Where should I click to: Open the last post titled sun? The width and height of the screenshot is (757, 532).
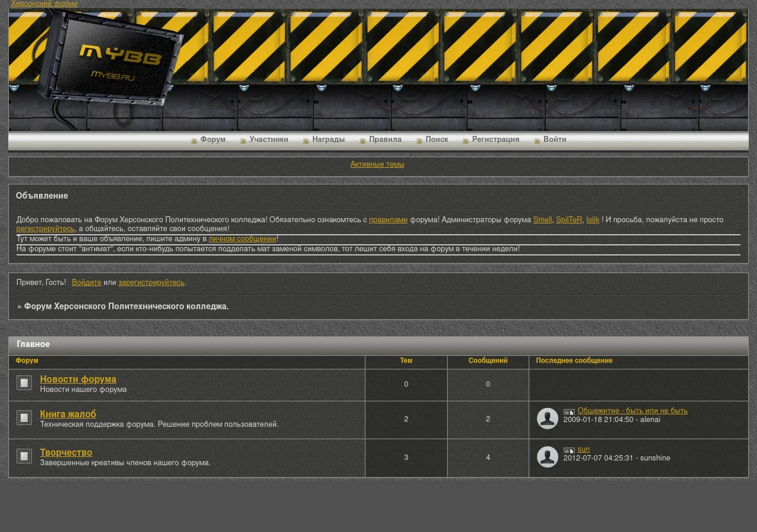click(x=584, y=449)
